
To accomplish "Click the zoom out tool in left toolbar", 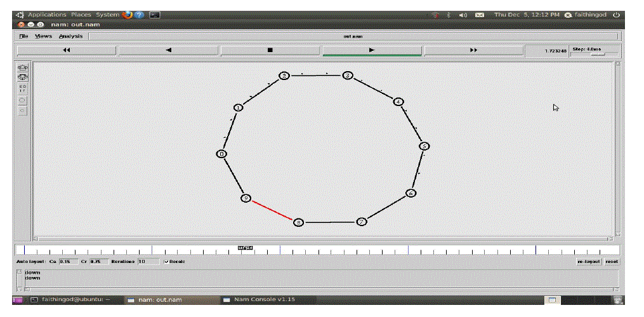I will (x=23, y=77).
